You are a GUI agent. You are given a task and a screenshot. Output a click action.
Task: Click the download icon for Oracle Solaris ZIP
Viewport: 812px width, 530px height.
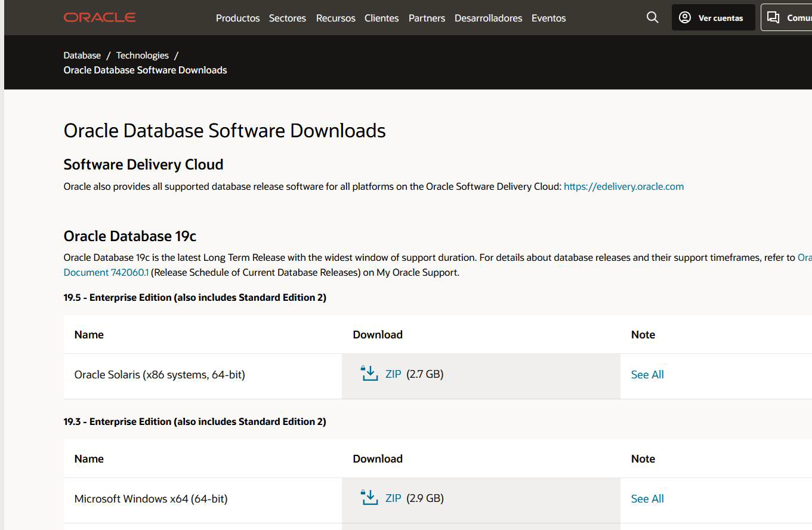click(370, 374)
